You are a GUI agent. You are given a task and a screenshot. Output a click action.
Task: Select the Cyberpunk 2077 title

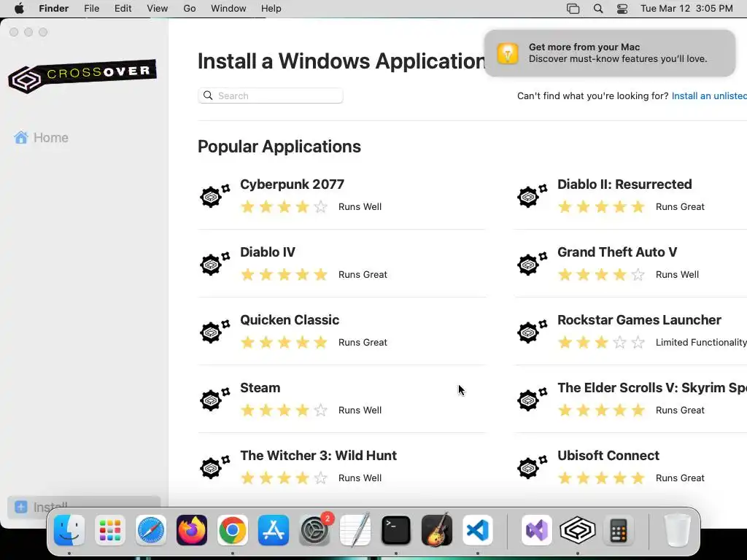[x=292, y=184]
